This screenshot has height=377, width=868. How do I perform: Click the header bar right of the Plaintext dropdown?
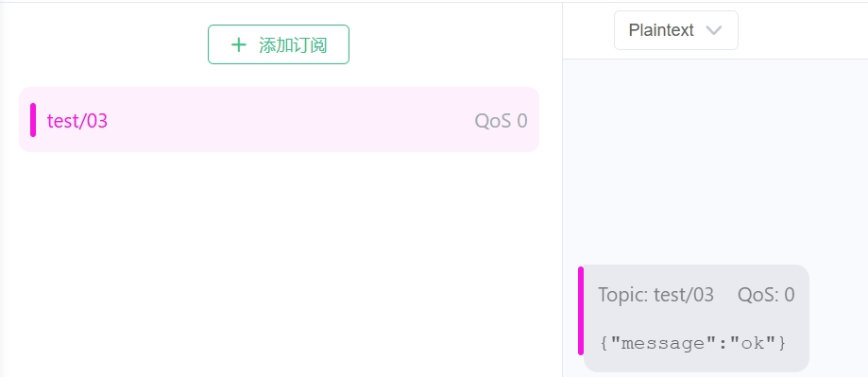pyautogui.click(x=803, y=30)
